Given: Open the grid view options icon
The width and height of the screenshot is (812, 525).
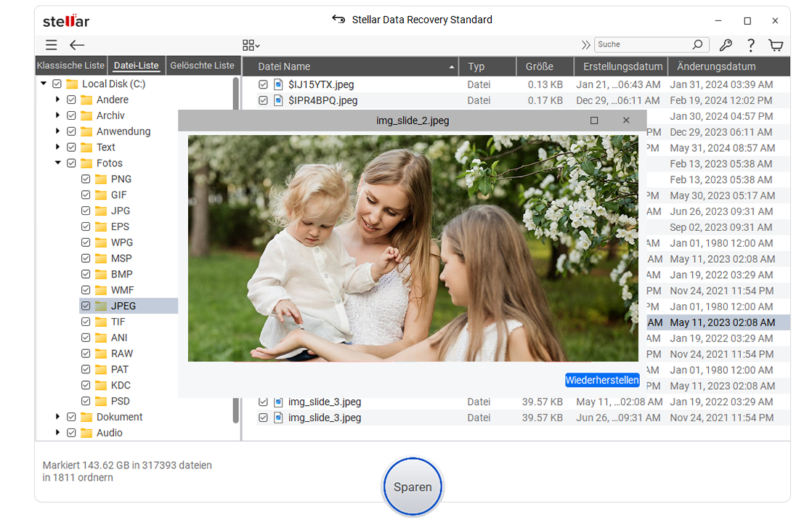Looking at the screenshot, I should 251,45.
